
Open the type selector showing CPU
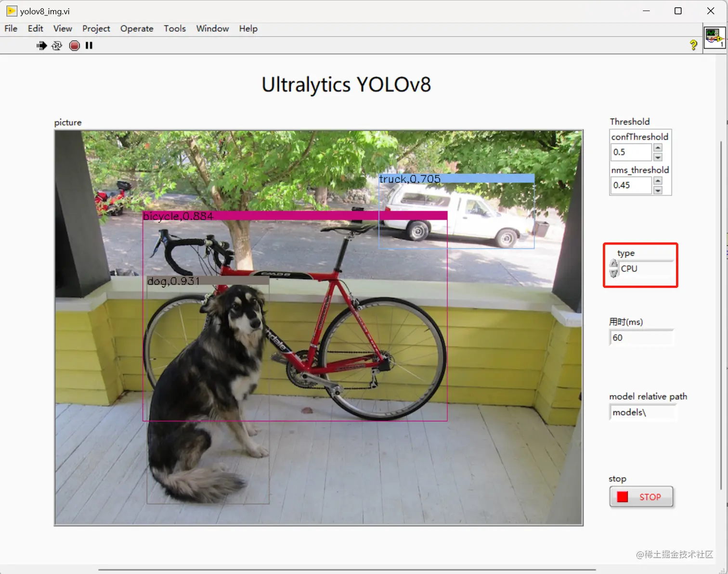click(646, 268)
